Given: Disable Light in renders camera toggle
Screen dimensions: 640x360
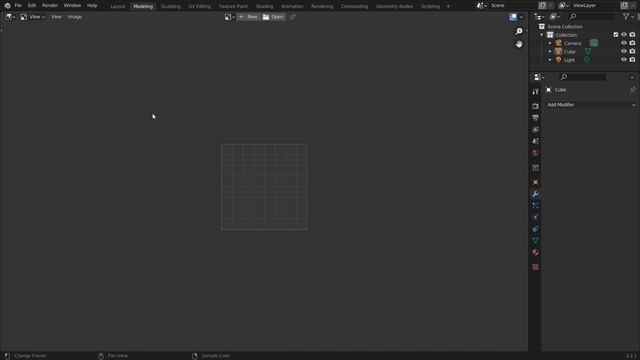Looking at the screenshot, I should pyautogui.click(x=632, y=60).
